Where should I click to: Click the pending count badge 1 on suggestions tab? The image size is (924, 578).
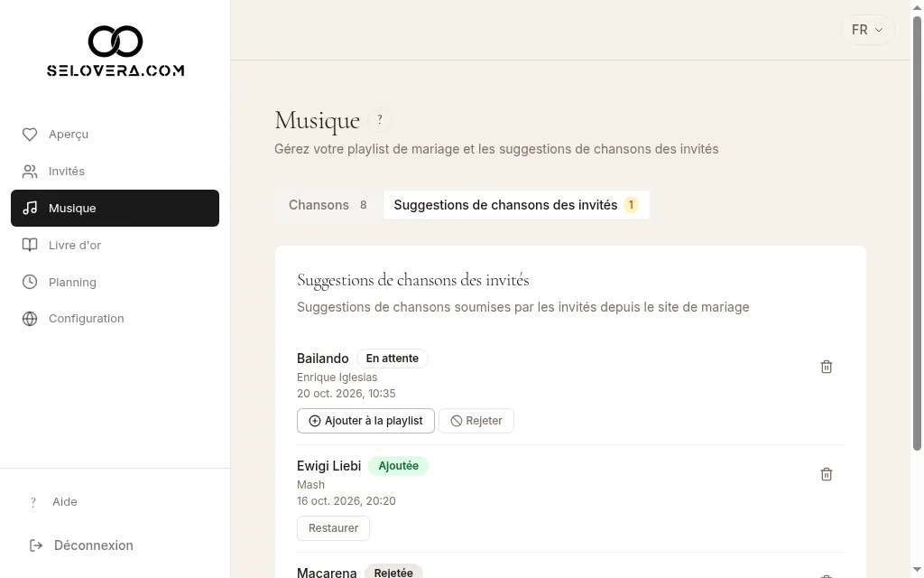pos(631,205)
